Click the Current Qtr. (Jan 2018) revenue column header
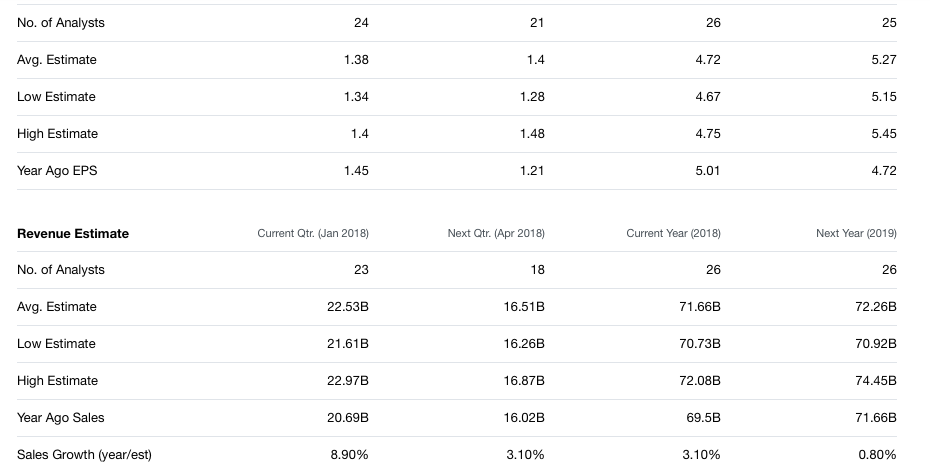The height and width of the screenshot is (472, 930). (x=313, y=233)
